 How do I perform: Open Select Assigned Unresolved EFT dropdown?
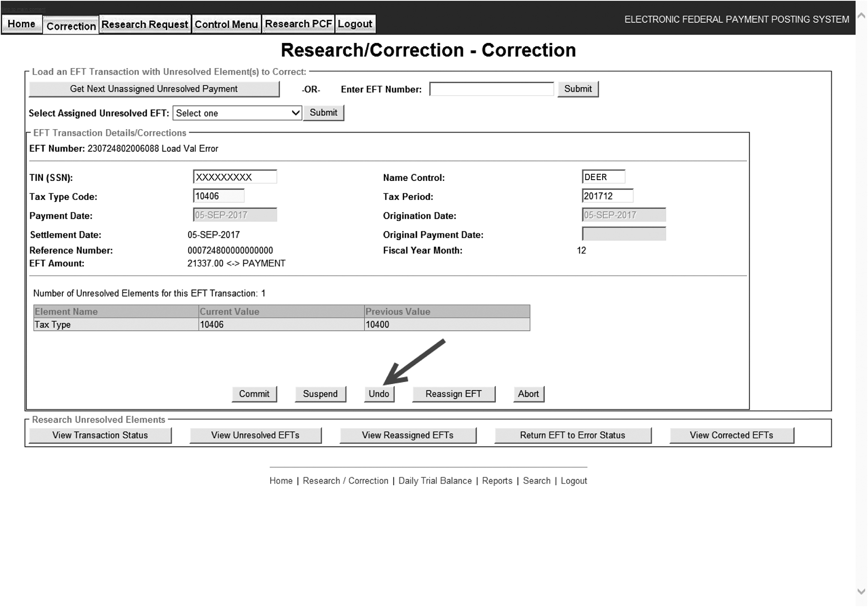(x=237, y=113)
